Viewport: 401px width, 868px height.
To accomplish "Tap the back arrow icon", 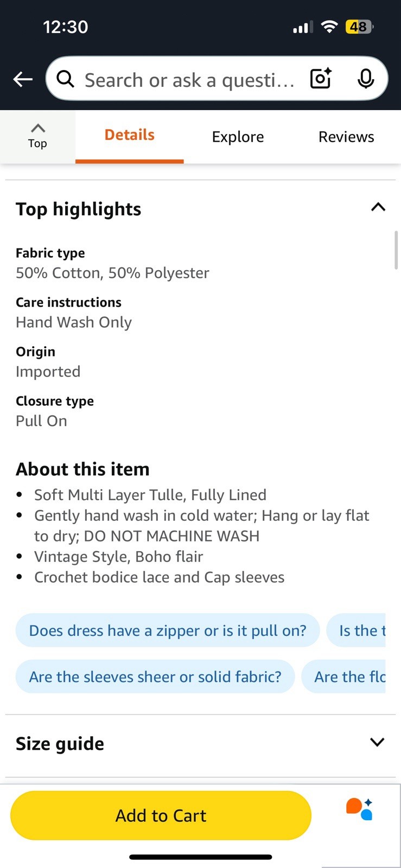I will point(23,80).
